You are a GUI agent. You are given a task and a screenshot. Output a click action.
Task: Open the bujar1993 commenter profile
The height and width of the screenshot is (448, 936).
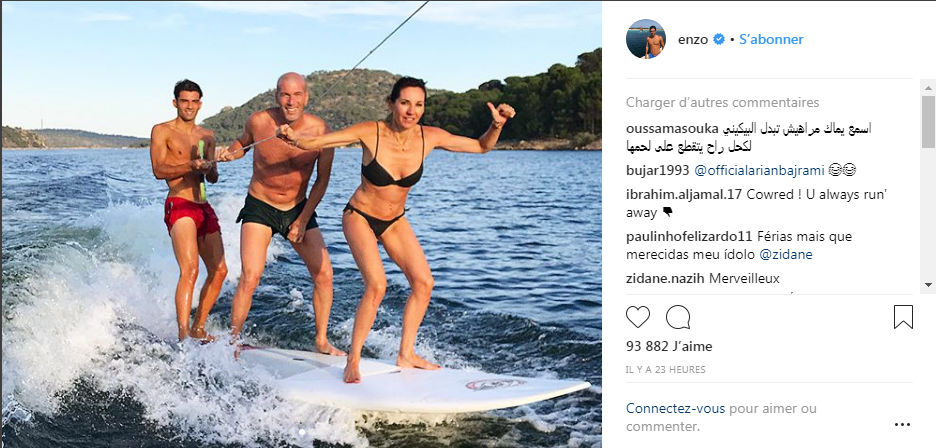[x=657, y=171]
